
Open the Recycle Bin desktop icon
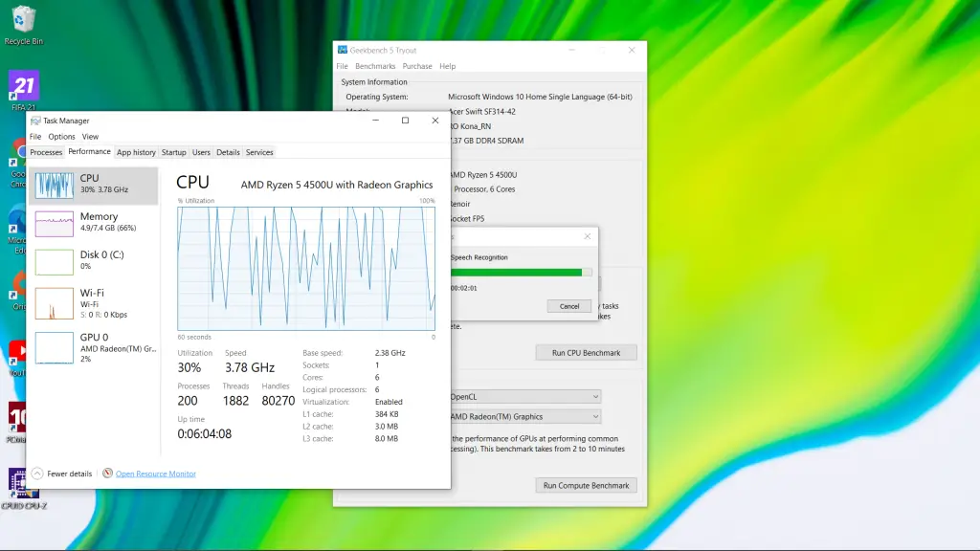[x=23, y=25]
